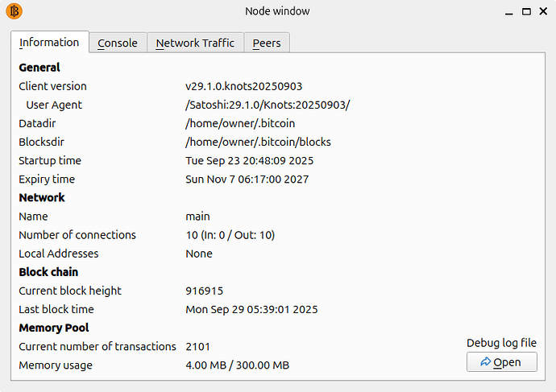The image size is (556, 392).
Task: Click the current block height value
Action: click(204, 291)
